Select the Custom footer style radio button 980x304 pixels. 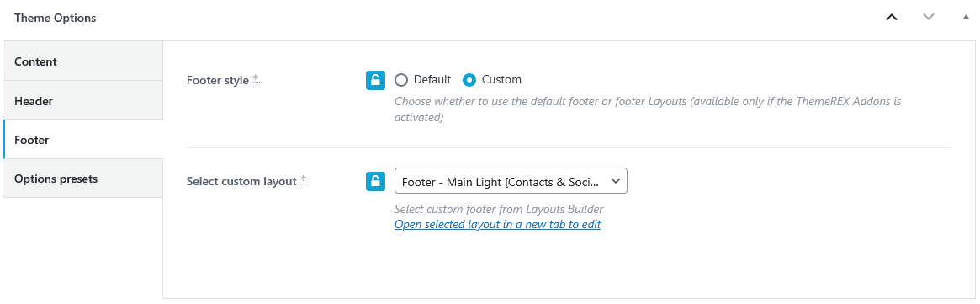(x=469, y=80)
